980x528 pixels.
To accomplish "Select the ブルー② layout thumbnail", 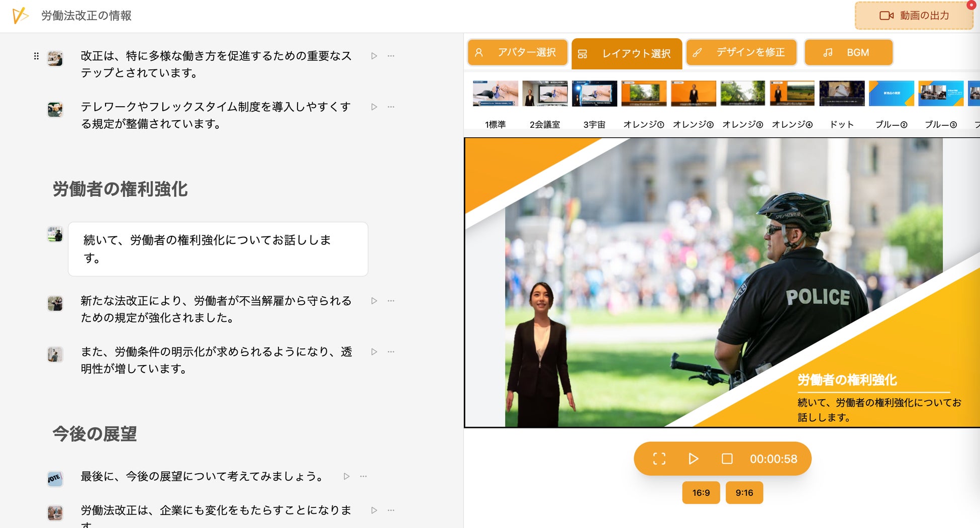I will click(892, 94).
